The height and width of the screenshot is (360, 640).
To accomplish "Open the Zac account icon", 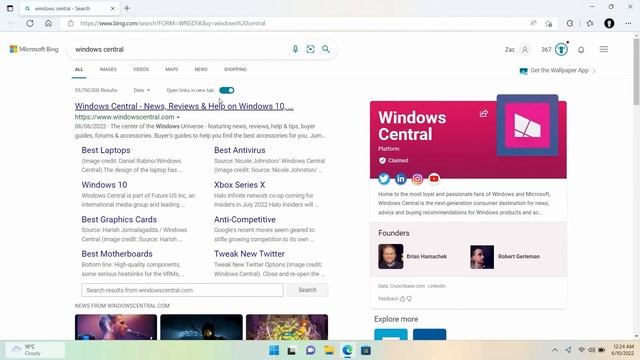I will coord(525,50).
